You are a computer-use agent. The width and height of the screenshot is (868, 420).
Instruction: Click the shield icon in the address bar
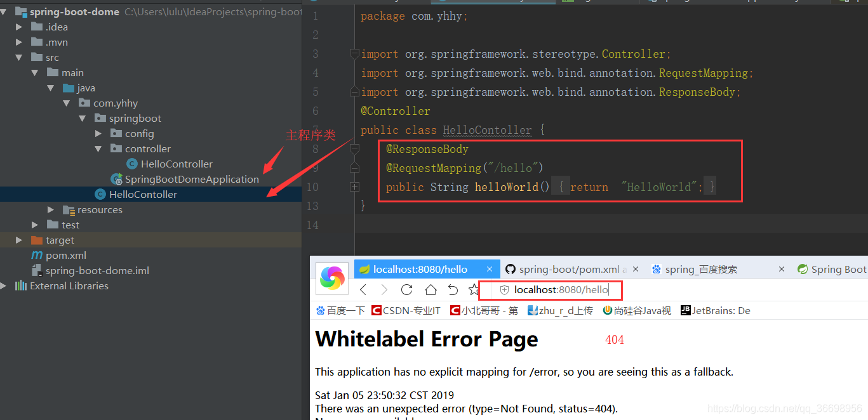(505, 290)
